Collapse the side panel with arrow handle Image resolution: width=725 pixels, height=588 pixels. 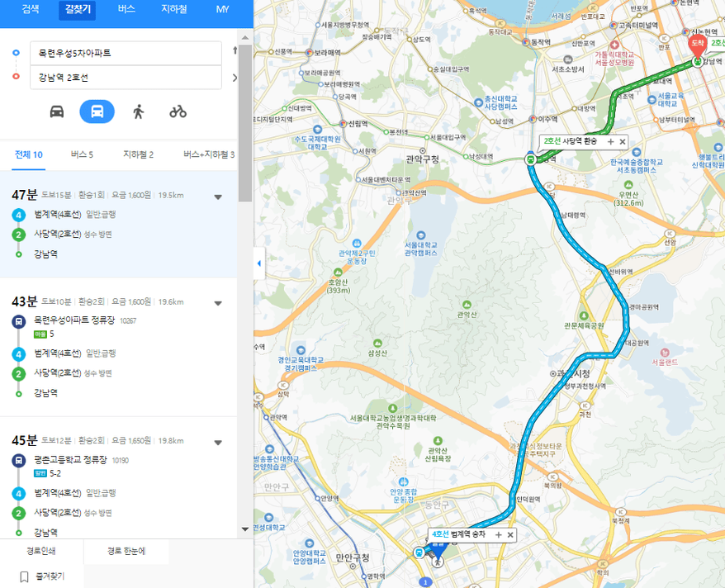259,263
